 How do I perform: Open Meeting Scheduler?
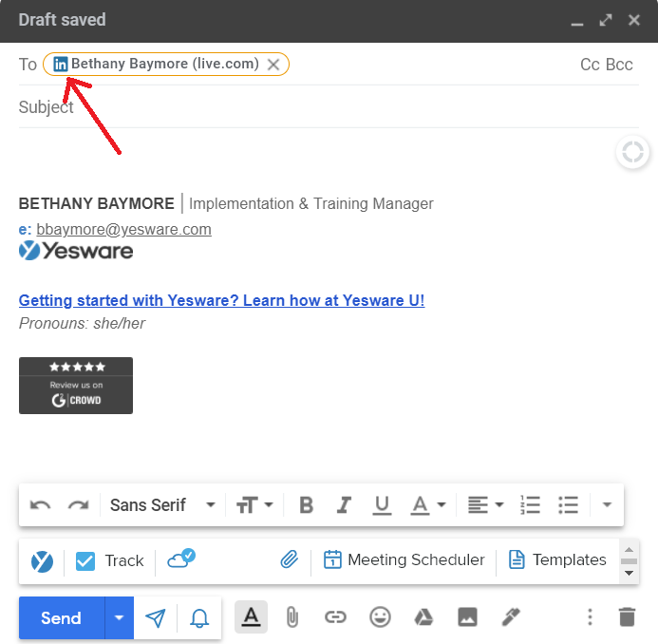[x=404, y=560]
